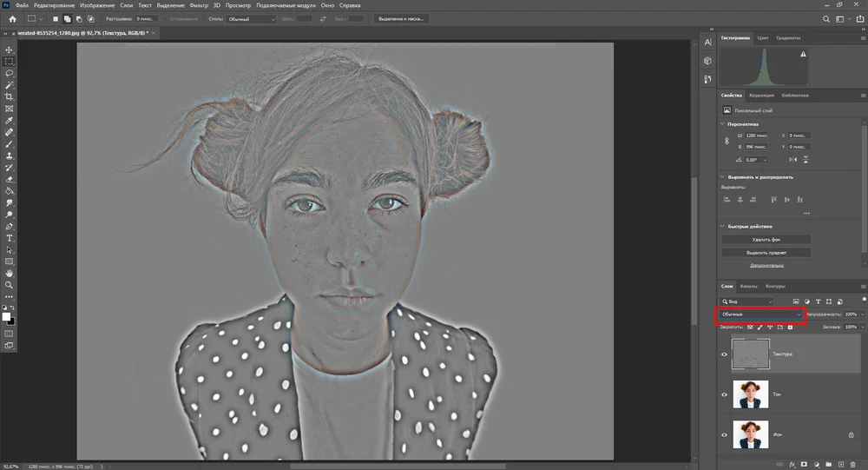Click the add layer style fx icon
Image resolution: width=868 pixels, height=470 pixels.
(x=792, y=464)
